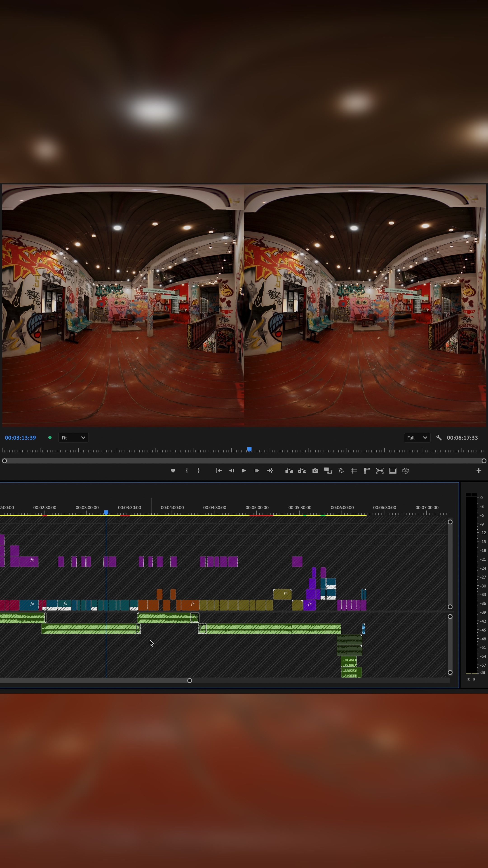Step forward one frame
488x868 pixels.
click(x=257, y=471)
